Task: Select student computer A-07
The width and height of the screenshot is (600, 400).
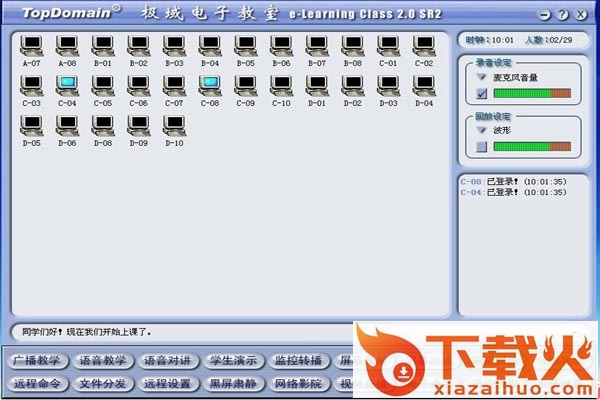Action: (31, 46)
